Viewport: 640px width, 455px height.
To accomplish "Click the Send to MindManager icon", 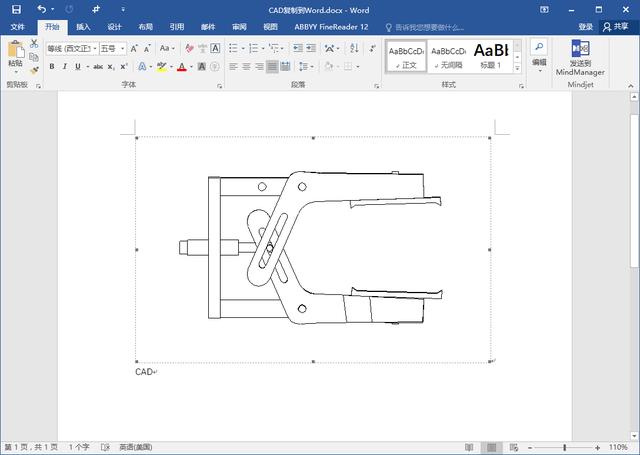I will (x=580, y=48).
